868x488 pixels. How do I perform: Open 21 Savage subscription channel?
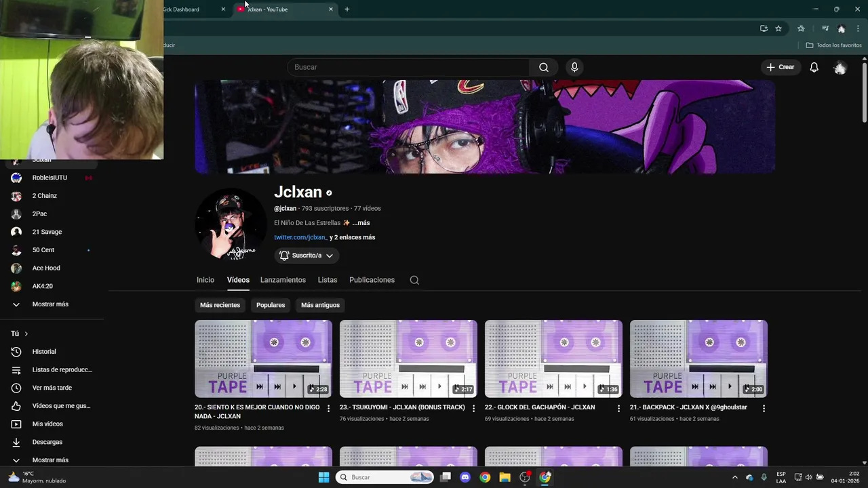[x=52, y=232]
